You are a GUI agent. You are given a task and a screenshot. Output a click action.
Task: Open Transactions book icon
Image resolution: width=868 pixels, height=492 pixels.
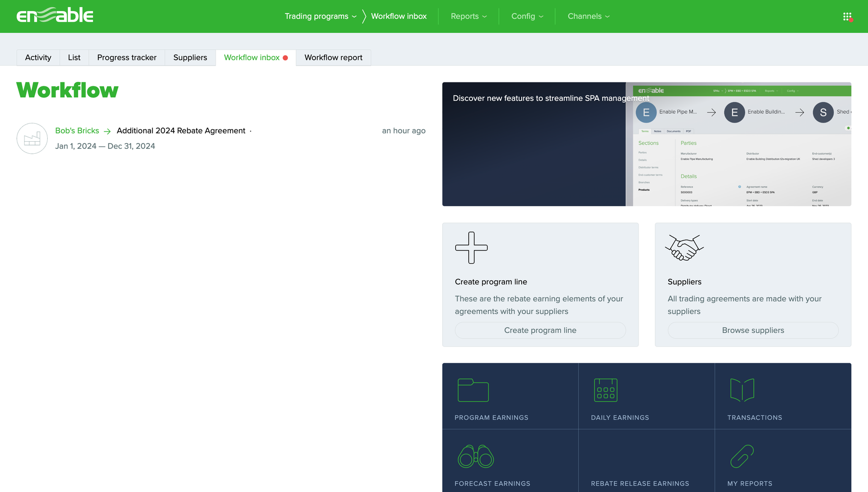coord(742,390)
